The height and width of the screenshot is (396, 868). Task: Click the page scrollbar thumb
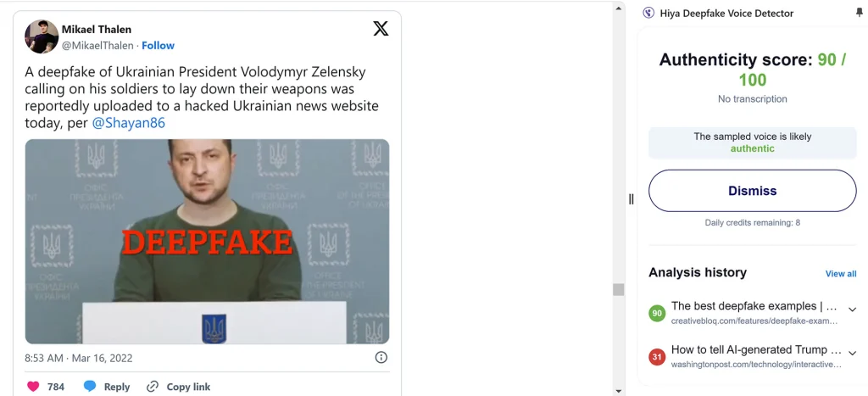click(x=618, y=290)
